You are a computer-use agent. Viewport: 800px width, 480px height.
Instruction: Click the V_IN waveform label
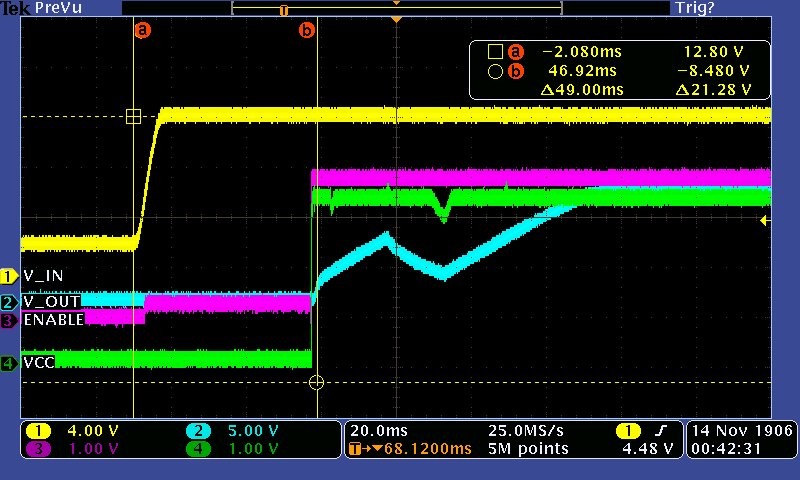pos(43,276)
